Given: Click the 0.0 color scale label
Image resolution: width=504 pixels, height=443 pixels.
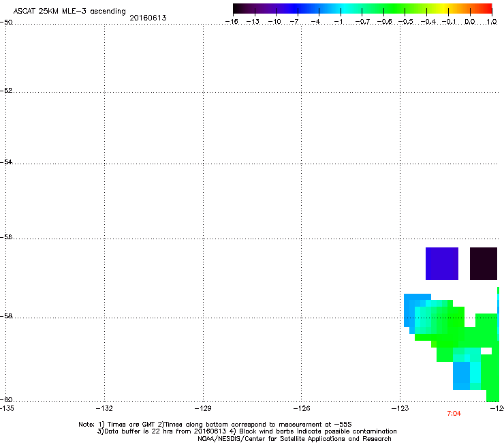Looking at the screenshot, I should coord(470,22).
